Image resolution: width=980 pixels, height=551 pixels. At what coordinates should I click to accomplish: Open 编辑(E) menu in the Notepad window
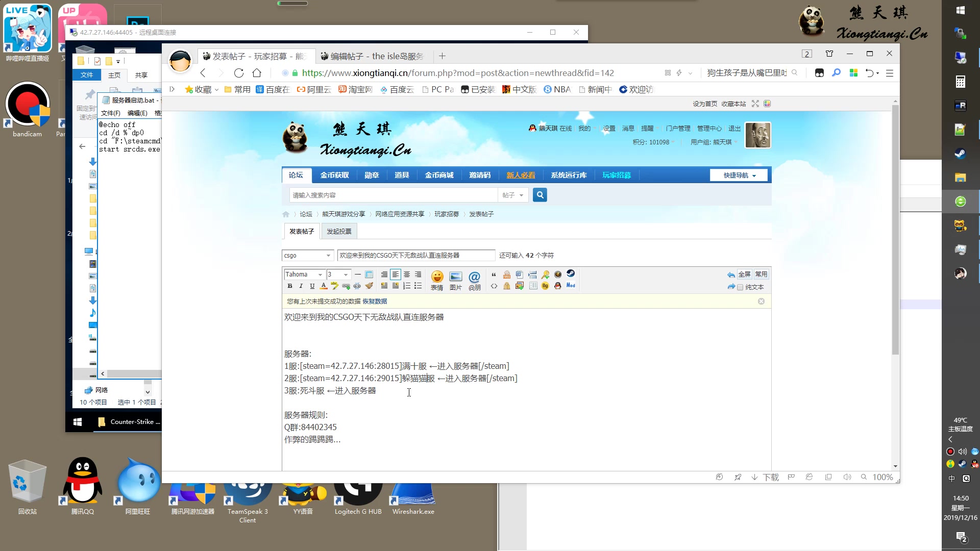pyautogui.click(x=137, y=113)
